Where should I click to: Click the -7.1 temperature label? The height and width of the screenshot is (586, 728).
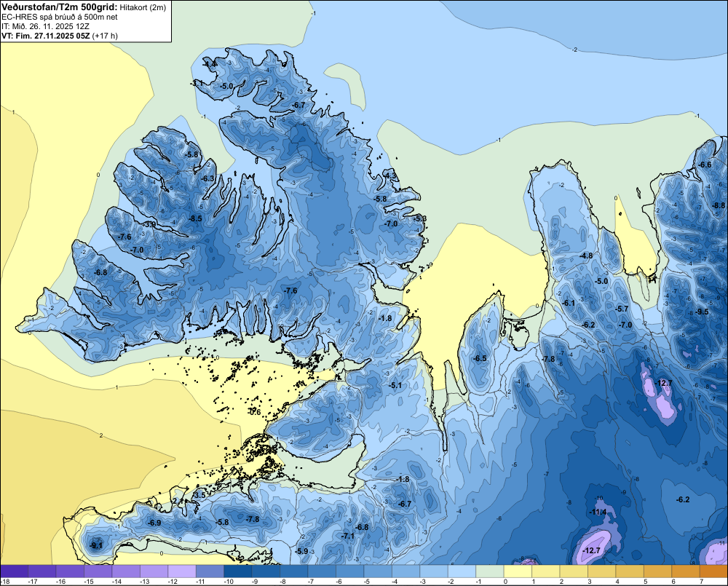point(348,536)
